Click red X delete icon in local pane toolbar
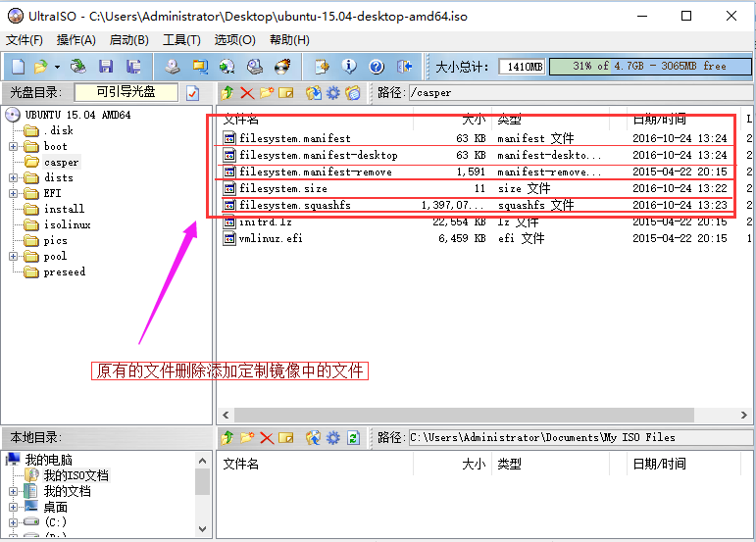Viewport: 756px width, 542px height. pyautogui.click(x=267, y=437)
